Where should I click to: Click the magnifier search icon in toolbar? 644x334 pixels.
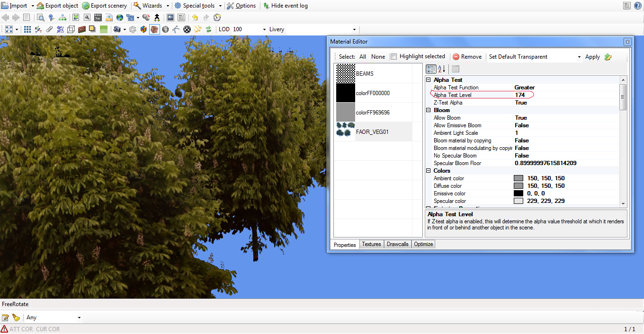coord(41,18)
